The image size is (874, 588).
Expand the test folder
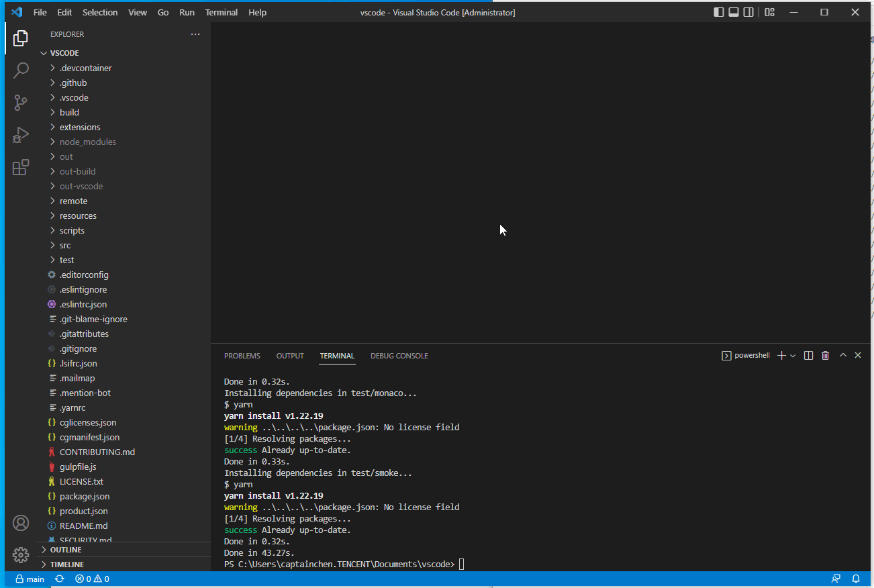pyautogui.click(x=124, y=260)
